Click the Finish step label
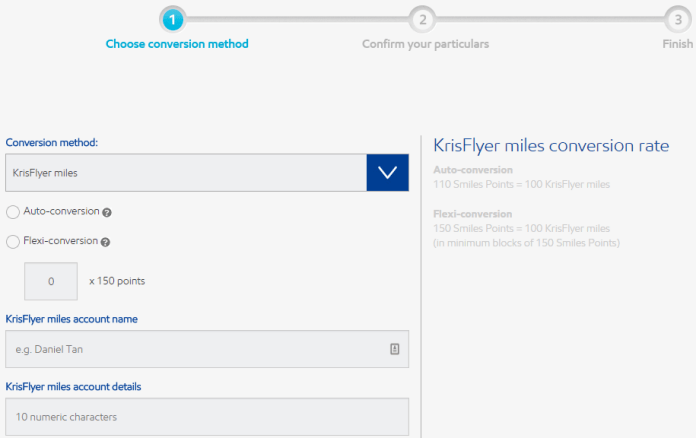Viewport: 696px width, 438px height. [x=677, y=44]
